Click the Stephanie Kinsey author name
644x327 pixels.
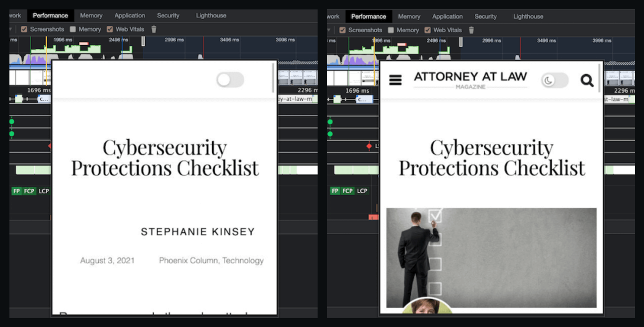tap(198, 232)
